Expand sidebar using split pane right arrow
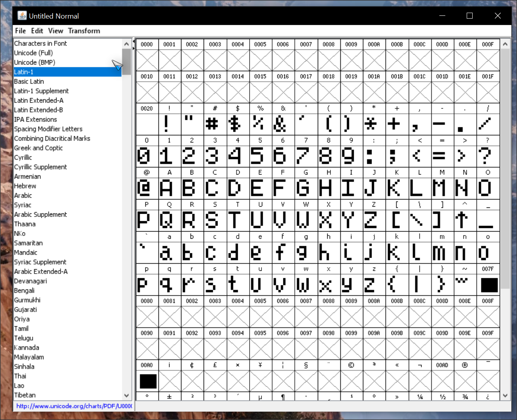The width and height of the screenshot is (517, 420). [134, 48]
